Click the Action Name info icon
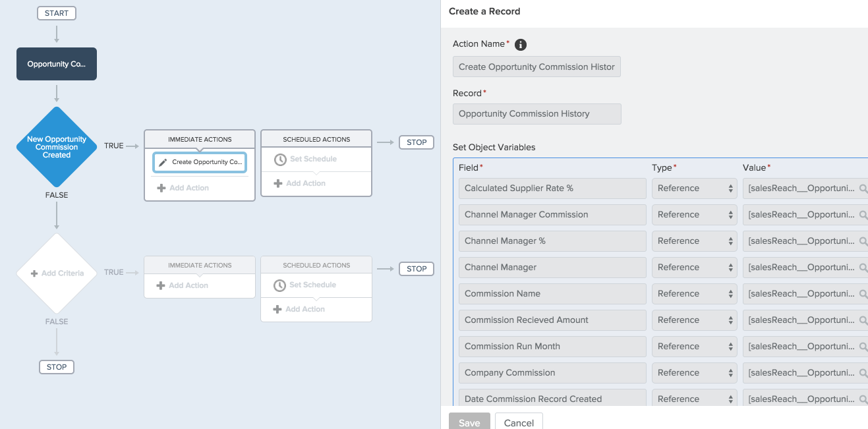 [x=521, y=45]
